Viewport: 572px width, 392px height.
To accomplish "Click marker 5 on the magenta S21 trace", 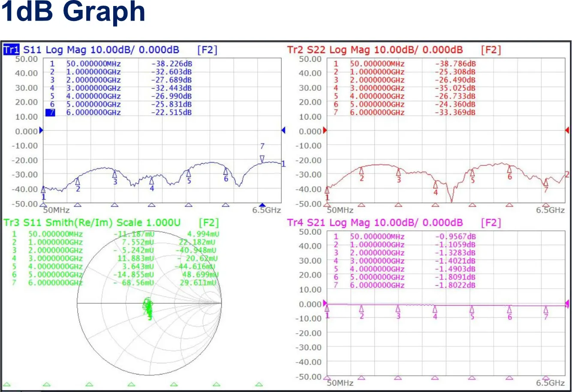I will 472,309.
